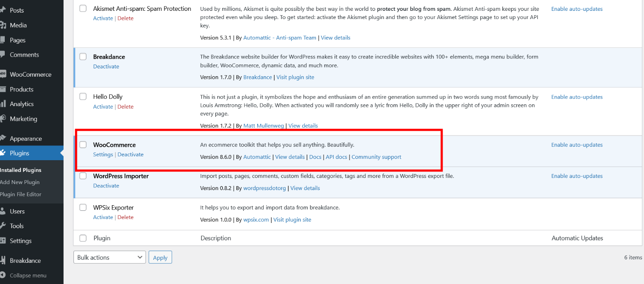This screenshot has height=284, width=644.
Task: Deactivate the WooCommerce plugin
Action: click(x=131, y=154)
